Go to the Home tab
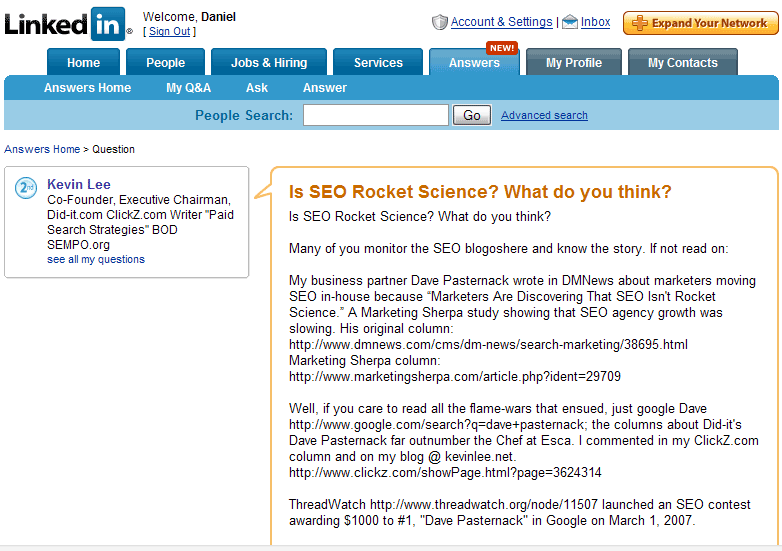782x551 pixels. tap(83, 62)
